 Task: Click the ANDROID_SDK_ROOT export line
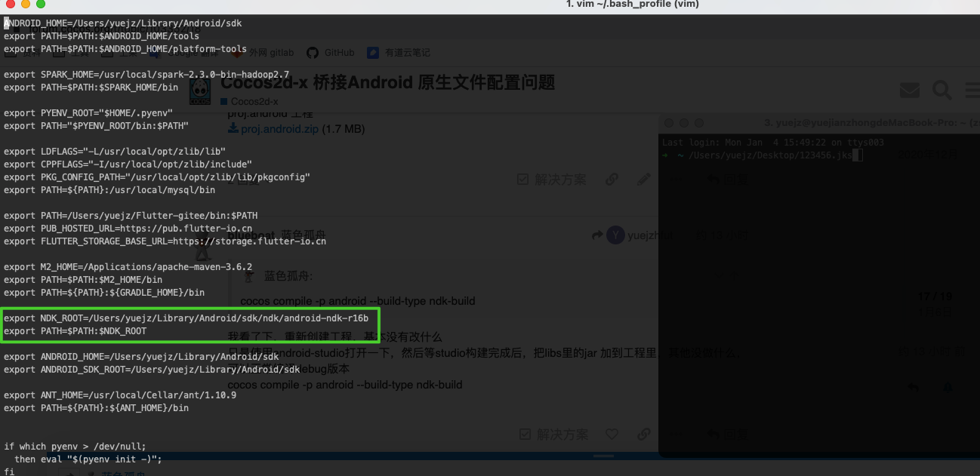tap(152, 369)
